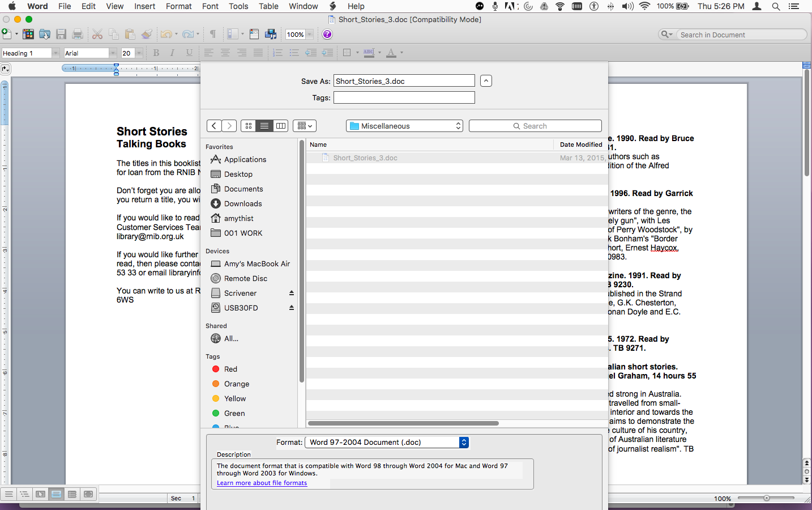Select the Format Painter brush icon
The height and width of the screenshot is (510, 812).
pyautogui.click(x=147, y=34)
